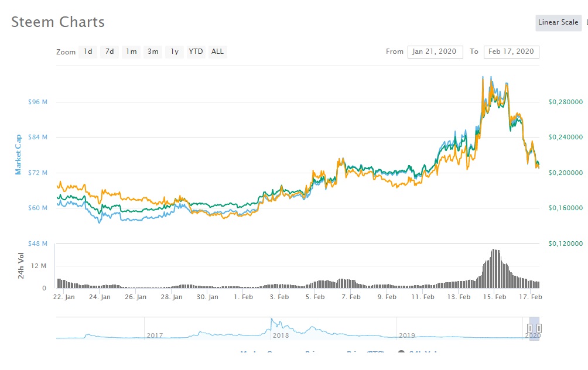Click the $84 M axis label
The height and width of the screenshot is (370, 588).
point(37,137)
